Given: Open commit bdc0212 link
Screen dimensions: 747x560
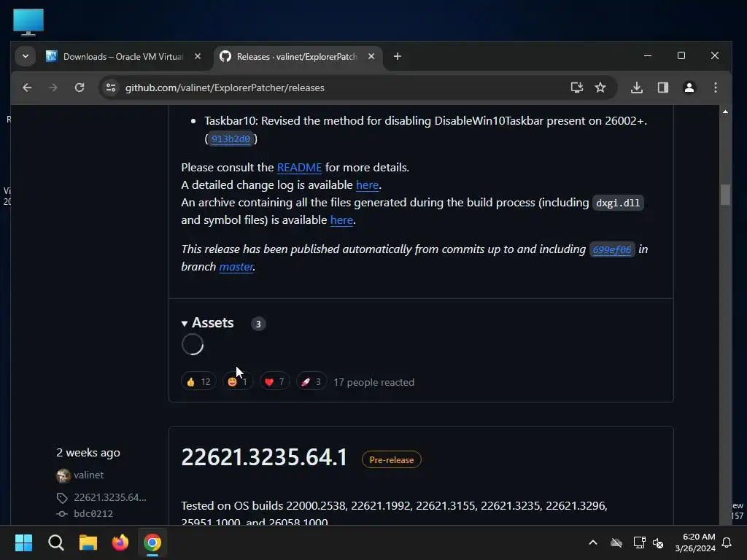Looking at the screenshot, I should (x=93, y=514).
